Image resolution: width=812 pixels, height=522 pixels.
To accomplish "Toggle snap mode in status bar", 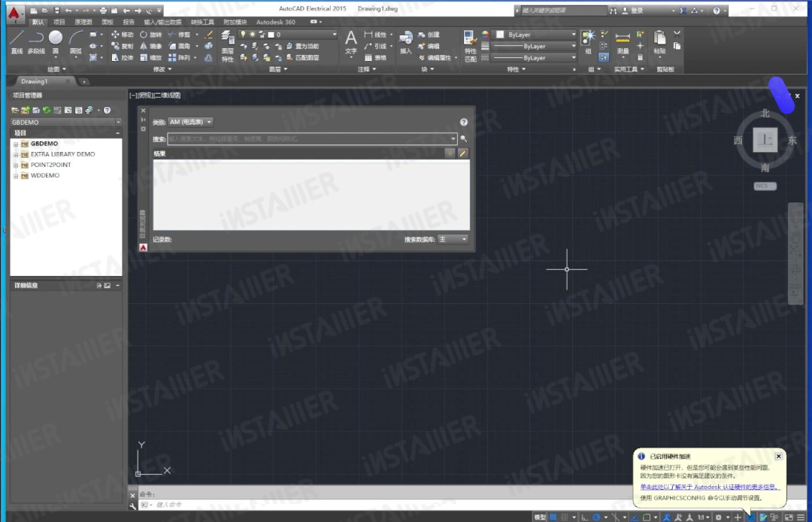I will pyautogui.click(x=565, y=517).
